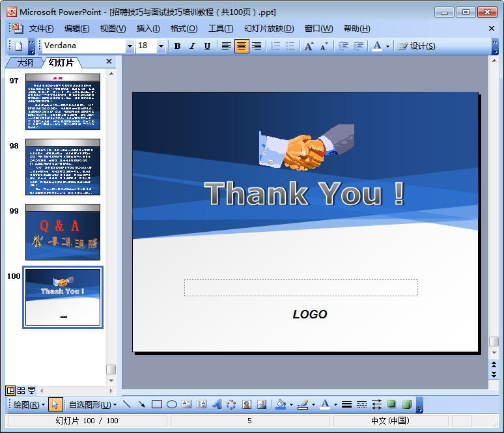Insert clip art icon
The image size is (504, 433).
247,404
